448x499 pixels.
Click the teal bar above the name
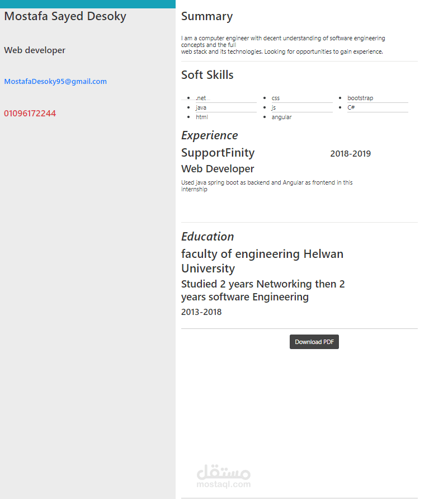coord(87,3)
